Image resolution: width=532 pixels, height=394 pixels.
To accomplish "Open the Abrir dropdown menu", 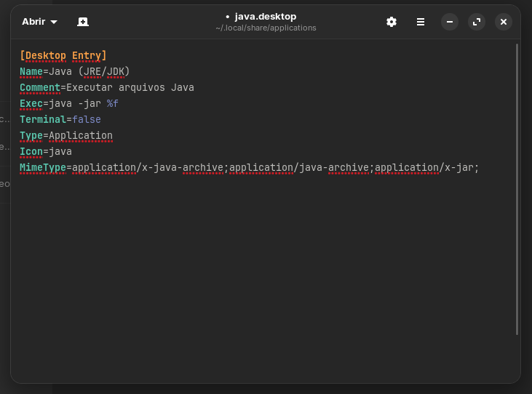I will (39, 22).
